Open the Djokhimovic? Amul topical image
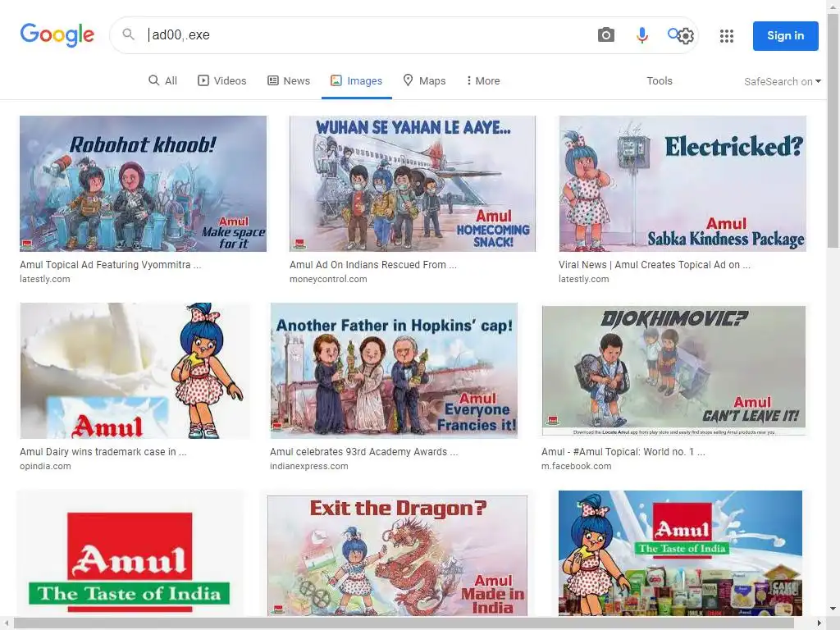Screen dimensions: 840x630 click(673, 371)
